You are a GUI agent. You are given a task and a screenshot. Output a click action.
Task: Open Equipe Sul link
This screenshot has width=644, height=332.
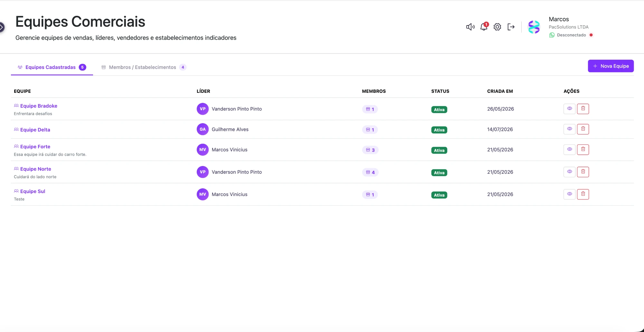click(x=33, y=191)
